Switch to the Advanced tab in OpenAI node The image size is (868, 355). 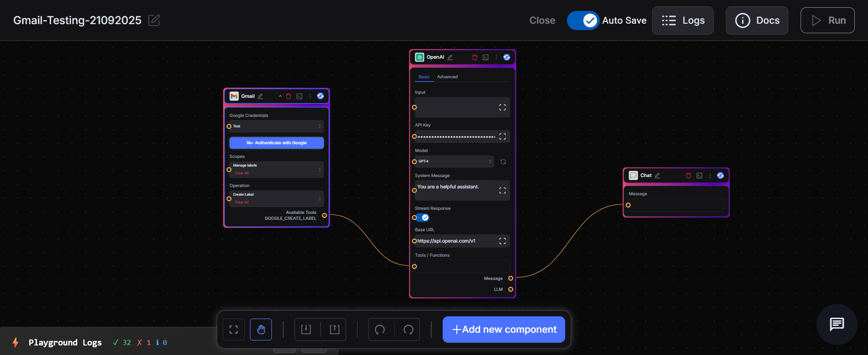pos(447,77)
